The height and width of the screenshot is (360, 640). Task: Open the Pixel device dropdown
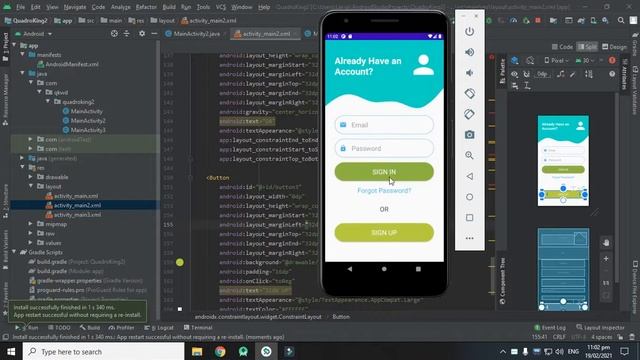coord(557,60)
